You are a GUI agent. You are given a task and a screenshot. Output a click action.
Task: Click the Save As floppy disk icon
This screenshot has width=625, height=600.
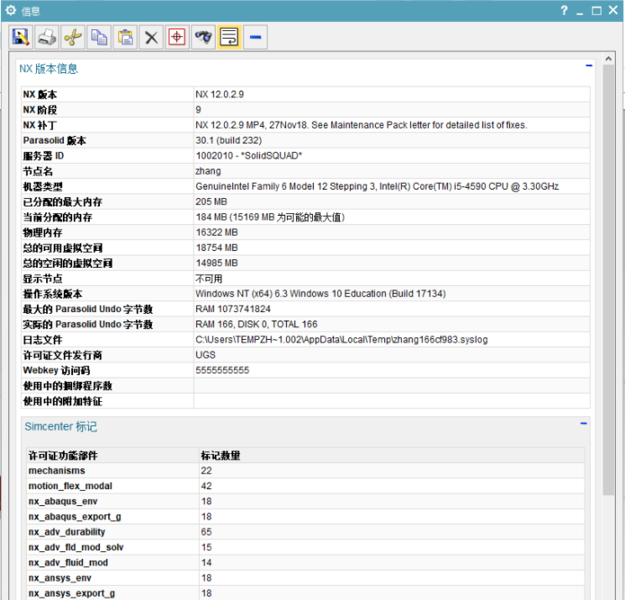21,37
